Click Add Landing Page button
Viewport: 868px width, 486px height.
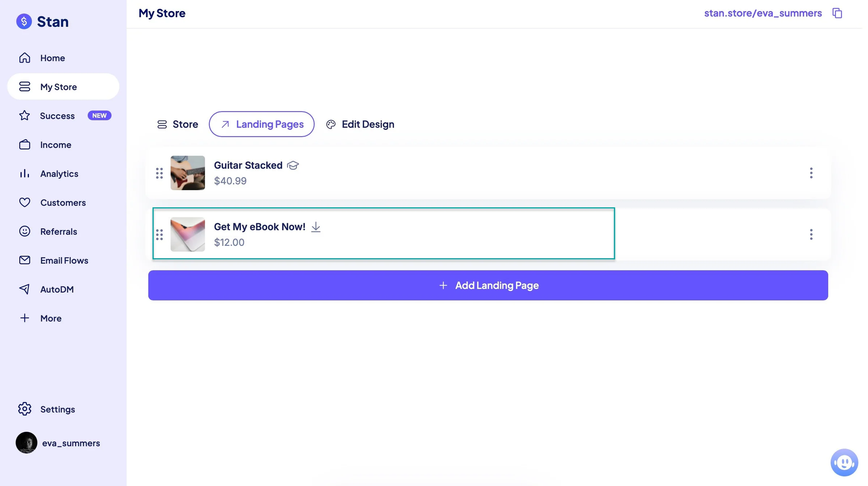point(488,286)
